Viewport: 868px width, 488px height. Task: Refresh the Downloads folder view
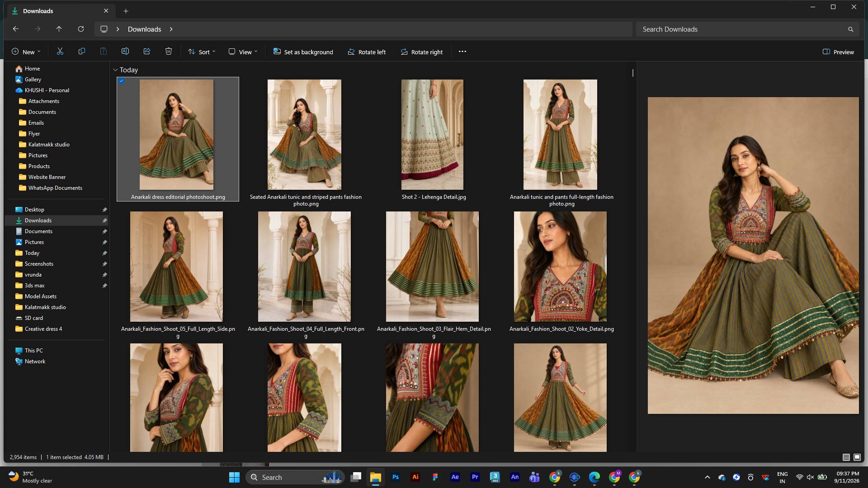pos(81,29)
